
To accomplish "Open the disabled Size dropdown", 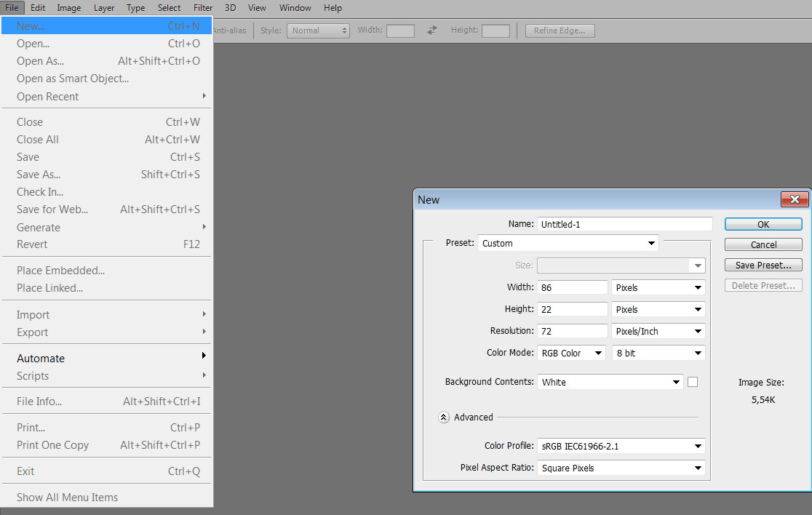I will (x=621, y=266).
